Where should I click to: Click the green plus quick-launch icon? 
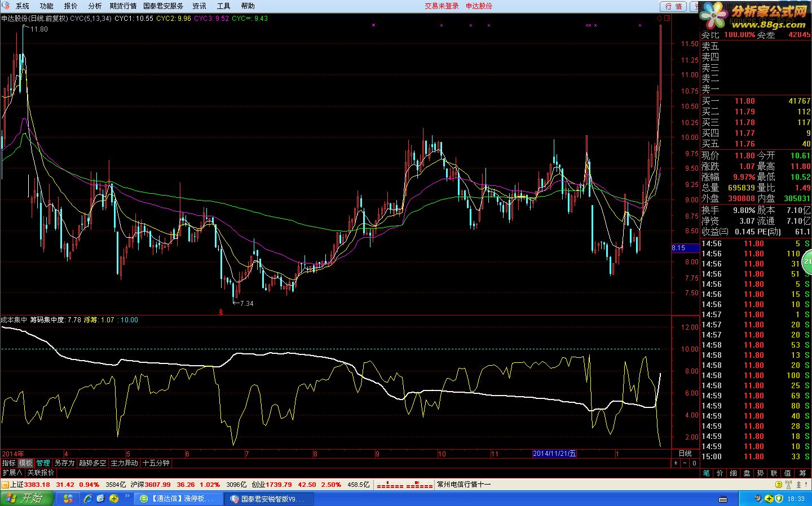[x=114, y=499]
